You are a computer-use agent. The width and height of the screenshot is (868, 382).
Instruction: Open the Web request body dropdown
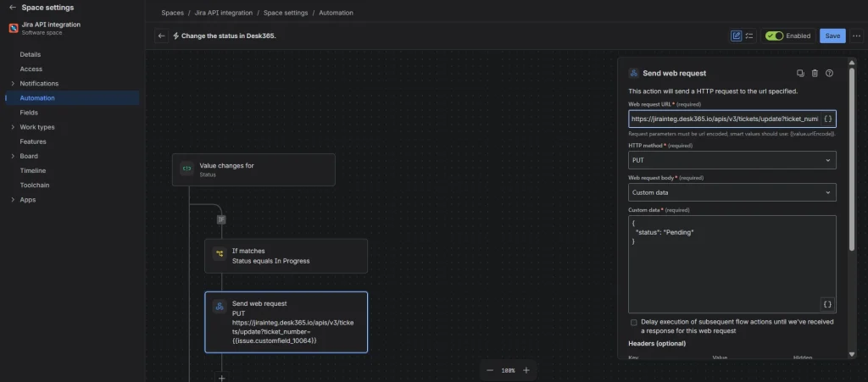click(732, 192)
